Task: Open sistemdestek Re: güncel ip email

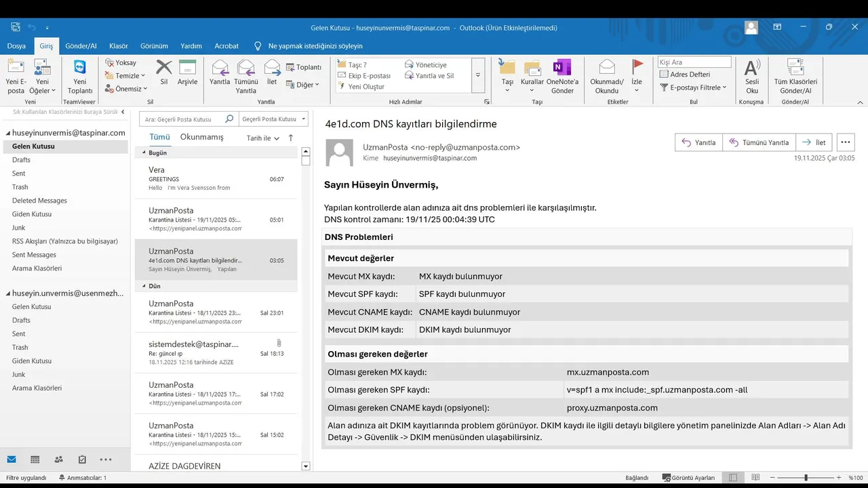Action: (x=216, y=352)
